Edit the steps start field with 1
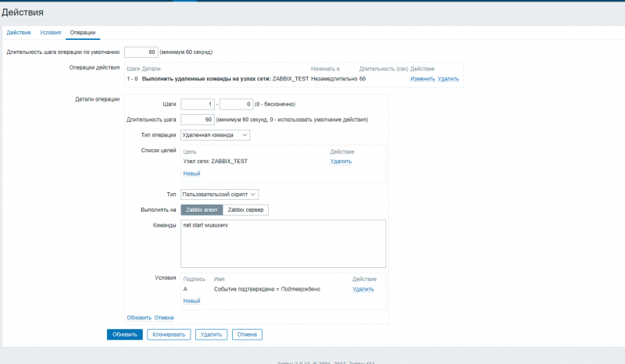Image resolution: width=625 pixels, height=364 pixels. 198,104
